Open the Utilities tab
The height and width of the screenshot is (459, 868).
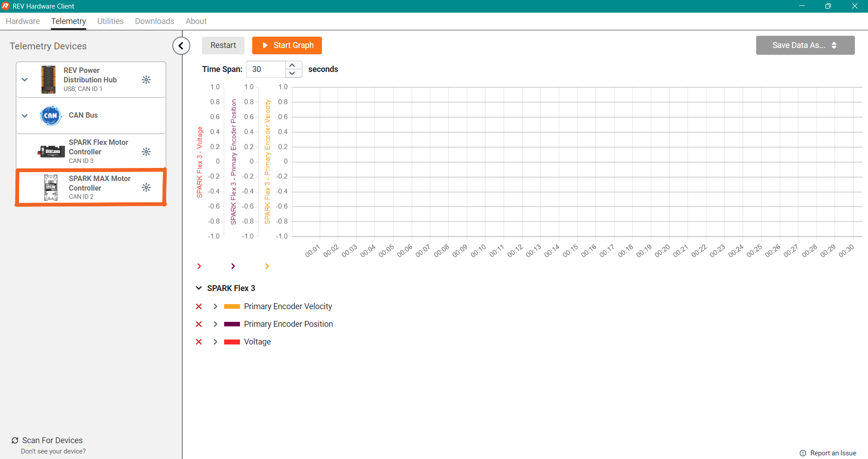(x=110, y=21)
